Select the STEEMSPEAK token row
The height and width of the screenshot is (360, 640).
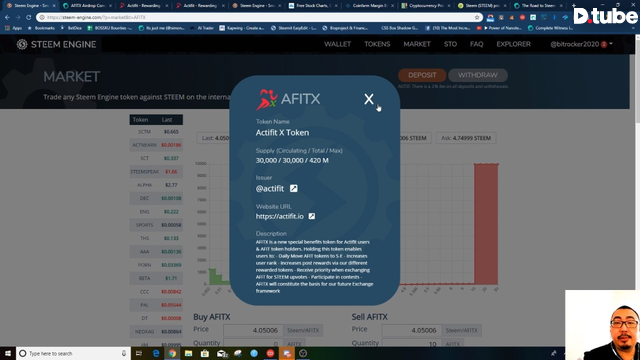[x=156, y=172]
